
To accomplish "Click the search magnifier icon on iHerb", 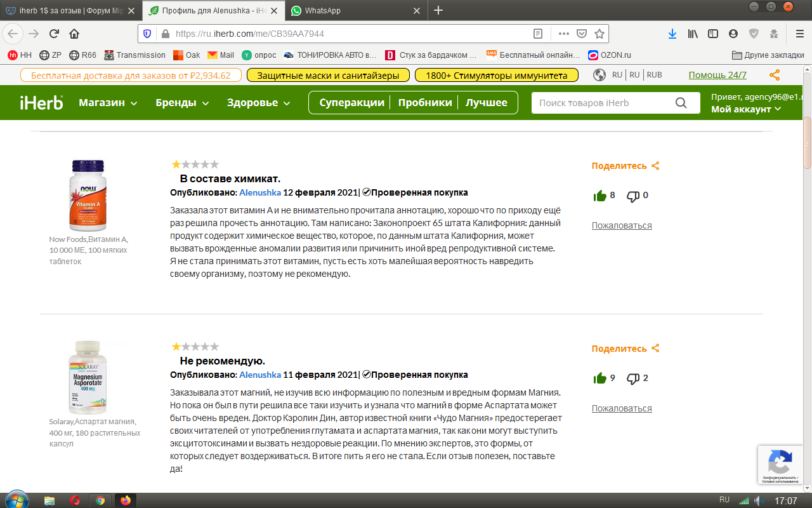I will pyautogui.click(x=681, y=103).
